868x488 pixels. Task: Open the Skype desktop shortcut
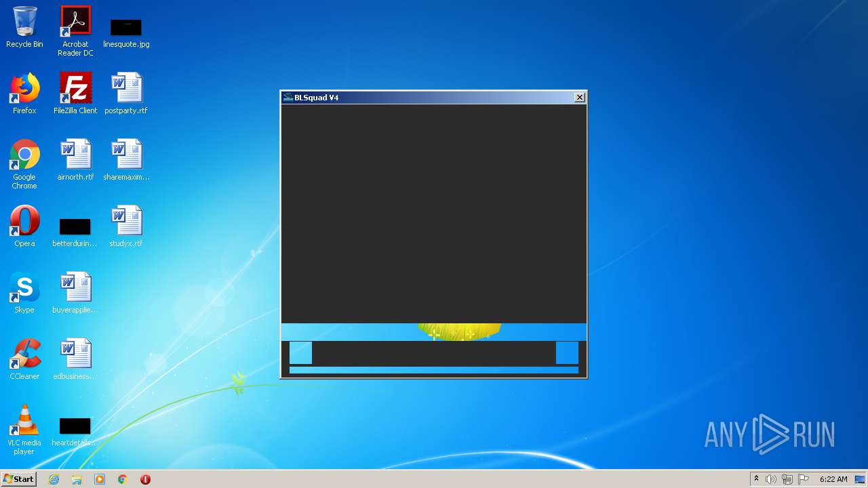tap(24, 293)
